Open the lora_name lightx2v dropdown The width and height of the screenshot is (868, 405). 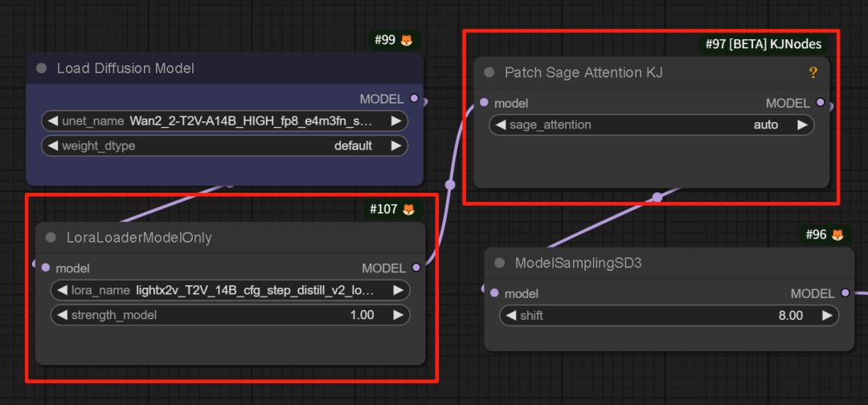(x=231, y=290)
